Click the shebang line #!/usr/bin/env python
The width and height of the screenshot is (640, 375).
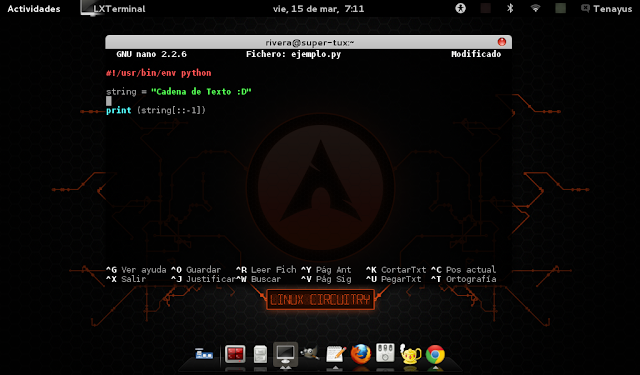(159, 73)
